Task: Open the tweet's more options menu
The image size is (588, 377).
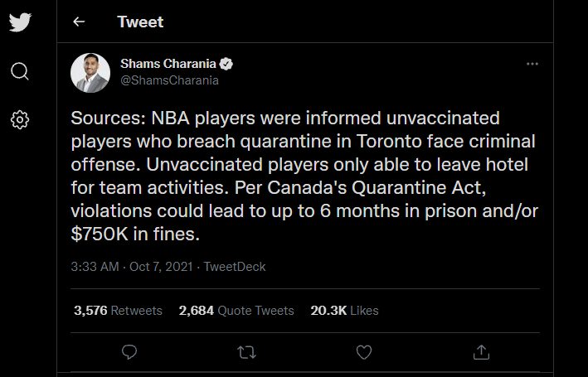Action: pos(535,64)
